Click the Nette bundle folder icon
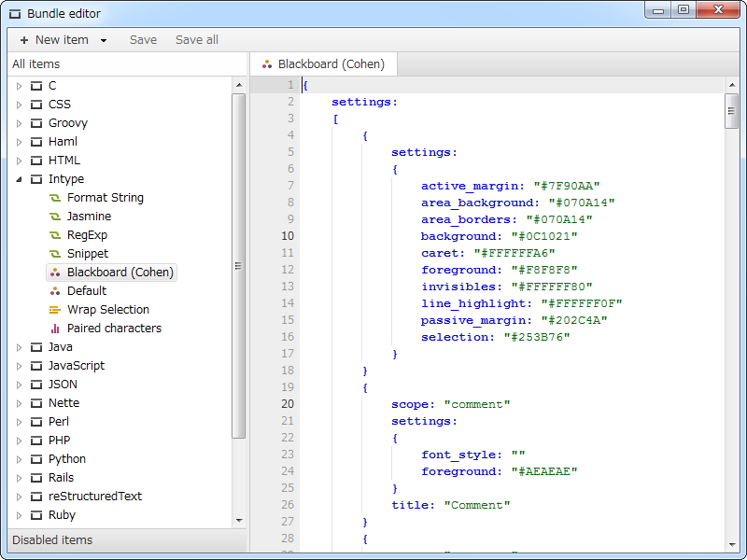The height and width of the screenshot is (560, 747). click(x=36, y=403)
